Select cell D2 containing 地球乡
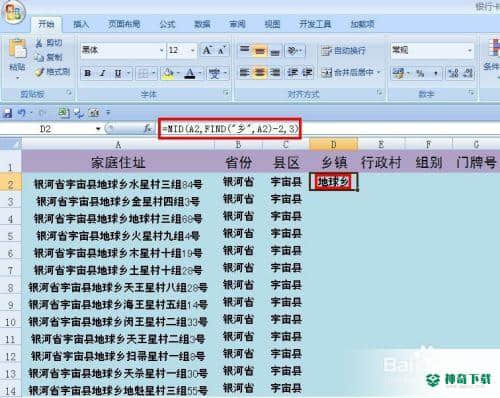This screenshot has height=398, width=500. click(333, 182)
